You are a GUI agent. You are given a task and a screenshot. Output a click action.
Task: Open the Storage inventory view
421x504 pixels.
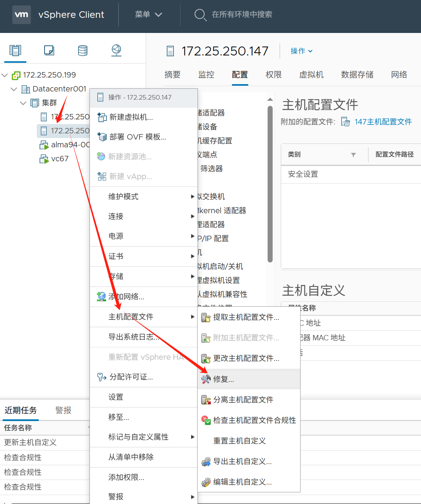point(82,50)
